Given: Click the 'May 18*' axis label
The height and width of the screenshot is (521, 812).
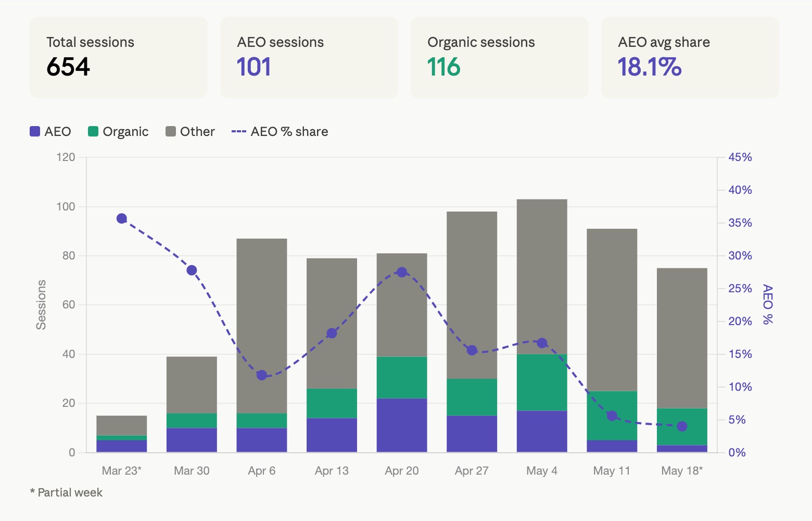Looking at the screenshot, I should tap(682, 470).
